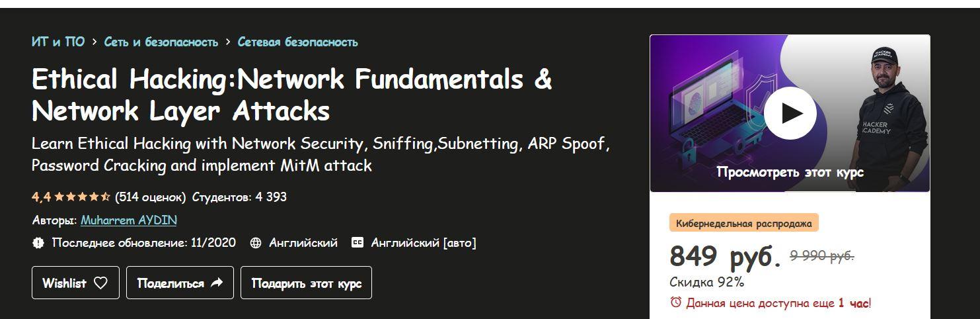Click the heart icon on Wishlist button
The width and height of the screenshot is (980, 319).
click(x=100, y=283)
